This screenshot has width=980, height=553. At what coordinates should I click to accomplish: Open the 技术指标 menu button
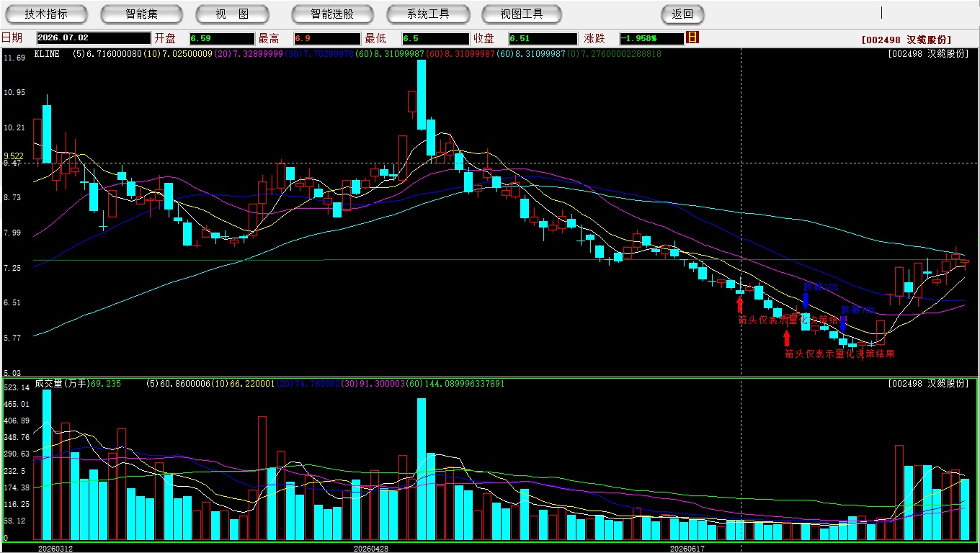(46, 14)
